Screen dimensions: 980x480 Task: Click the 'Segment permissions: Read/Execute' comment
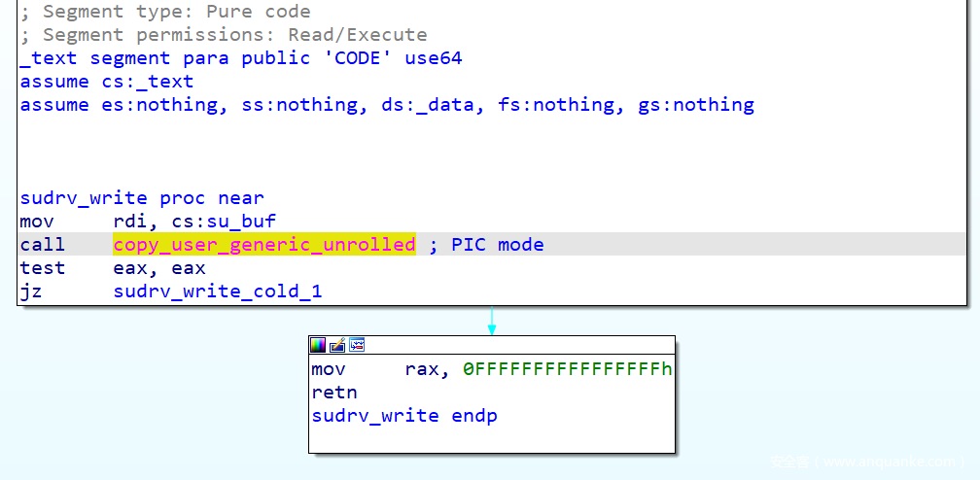pyautogui.click(x=224, y=35)
